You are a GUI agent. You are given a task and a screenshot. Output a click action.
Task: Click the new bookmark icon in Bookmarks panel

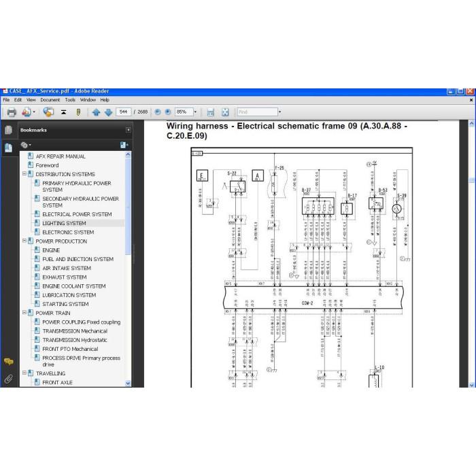(x=124, y=145)
